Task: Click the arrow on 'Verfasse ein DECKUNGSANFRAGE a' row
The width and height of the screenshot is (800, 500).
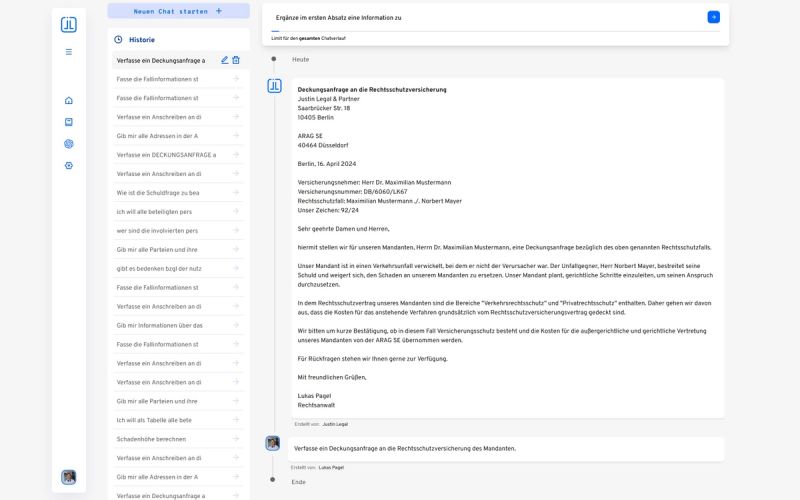Action: (x=236, y=155)
